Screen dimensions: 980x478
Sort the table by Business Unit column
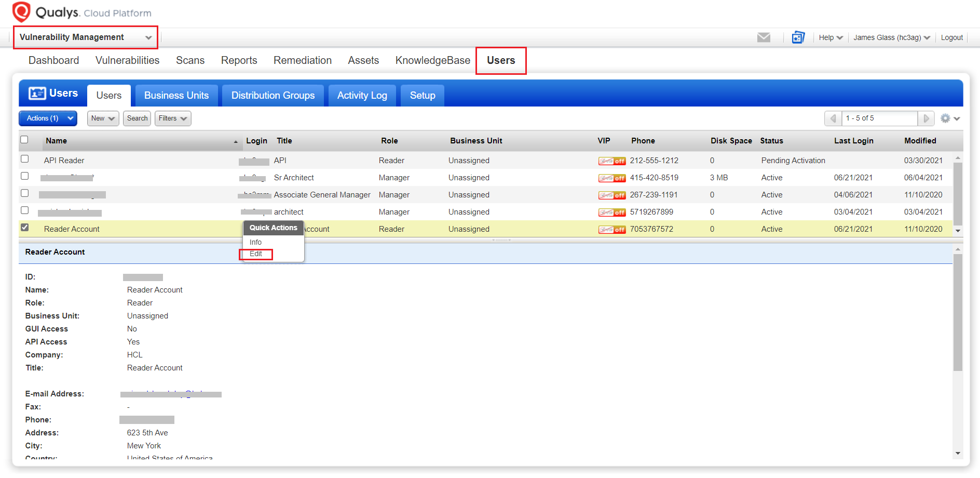(476, 141)
